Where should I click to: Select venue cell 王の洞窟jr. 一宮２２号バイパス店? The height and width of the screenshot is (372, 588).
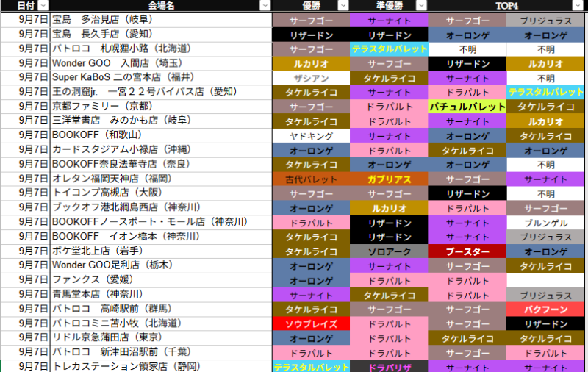pyautogui.click(x=161, y=92)
